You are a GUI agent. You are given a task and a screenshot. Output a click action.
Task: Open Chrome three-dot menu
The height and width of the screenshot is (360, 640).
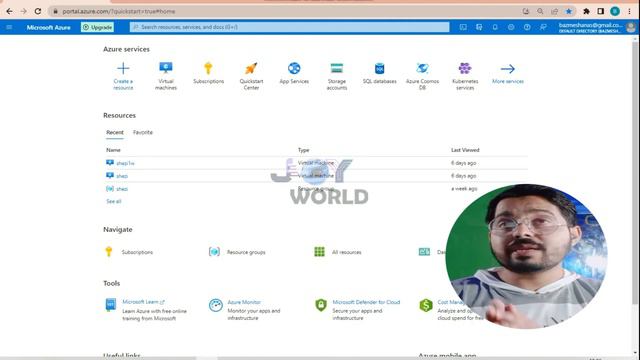[x=629, y=11]
